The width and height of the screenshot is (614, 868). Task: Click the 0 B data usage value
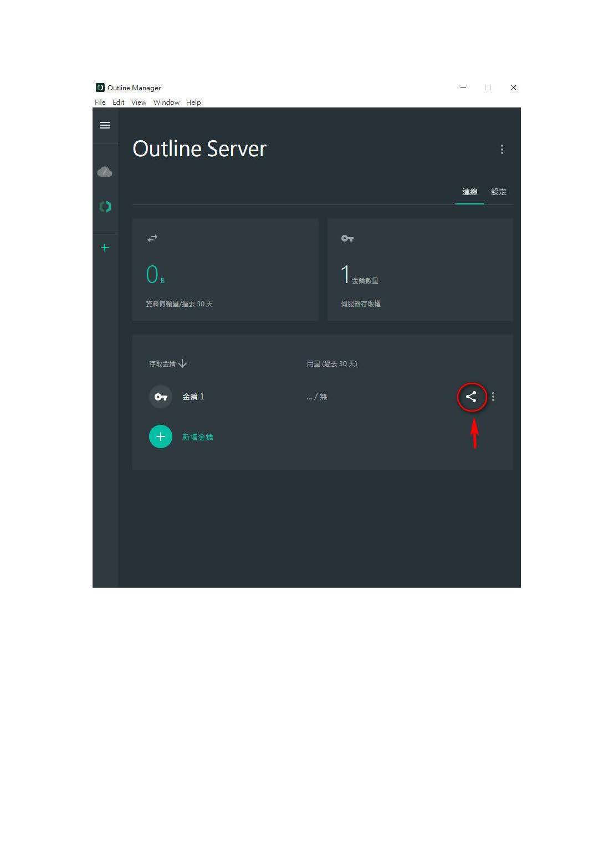tap(155, 275)
